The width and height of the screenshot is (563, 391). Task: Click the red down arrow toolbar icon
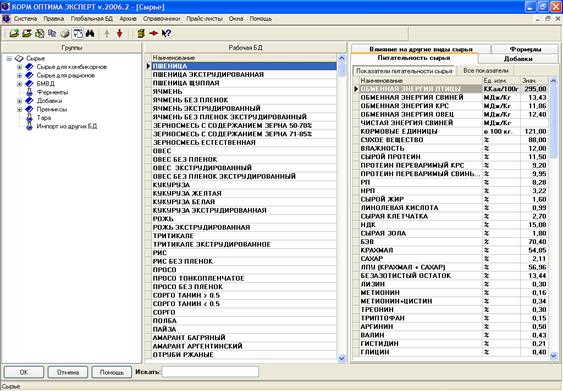pyautogui.click(x=120, y=33)
